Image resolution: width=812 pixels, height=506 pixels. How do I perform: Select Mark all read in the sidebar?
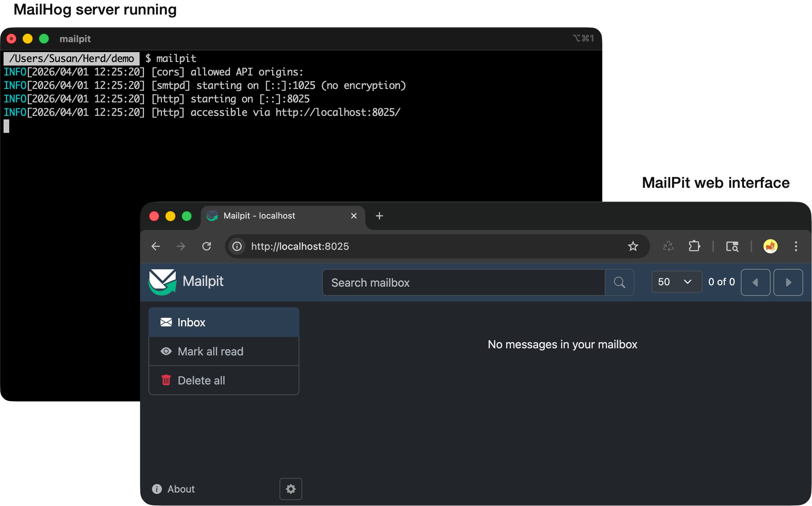[x=210, y=351]
